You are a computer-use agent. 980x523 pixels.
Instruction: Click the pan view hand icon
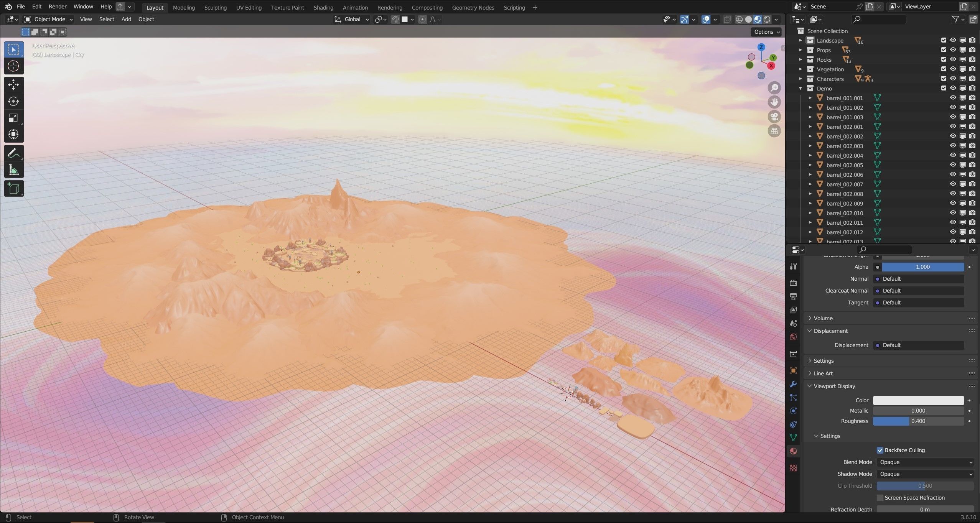(774, 102)
